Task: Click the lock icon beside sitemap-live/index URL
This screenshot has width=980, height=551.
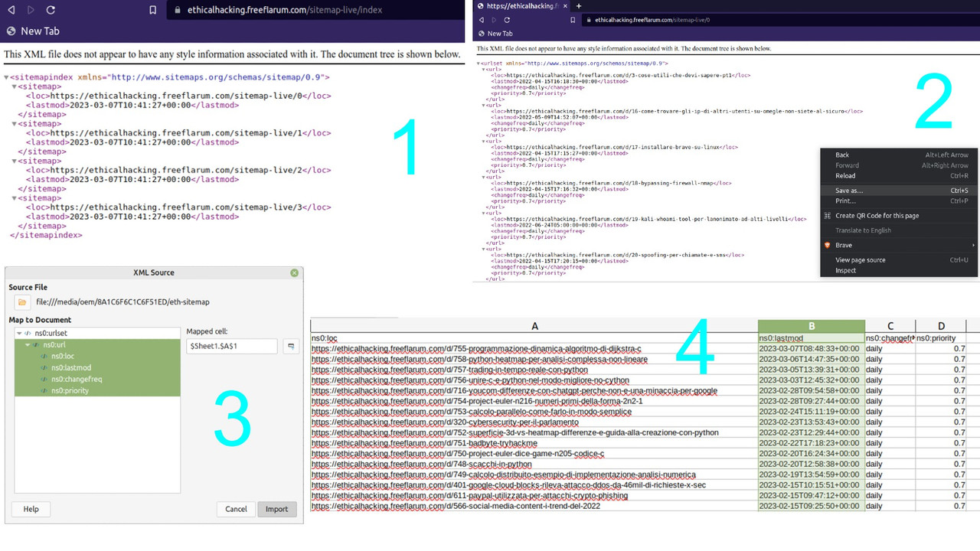Action: tap(178, 10)
